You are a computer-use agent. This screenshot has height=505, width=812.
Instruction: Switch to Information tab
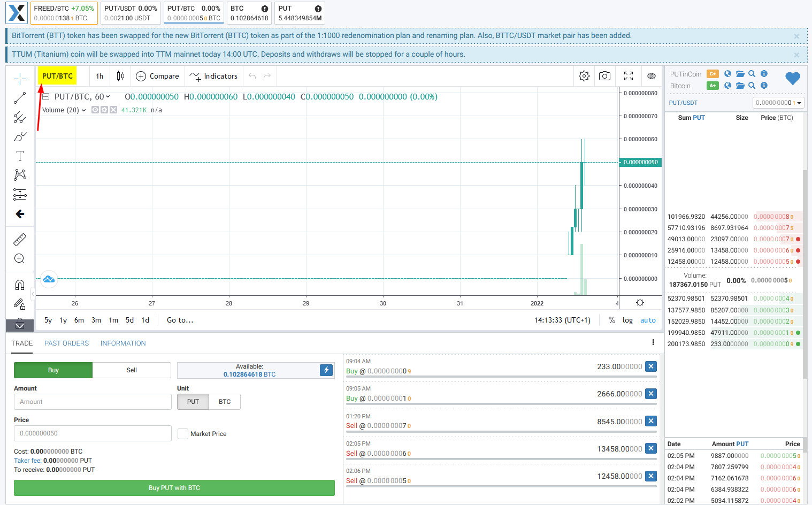(123, 343)
